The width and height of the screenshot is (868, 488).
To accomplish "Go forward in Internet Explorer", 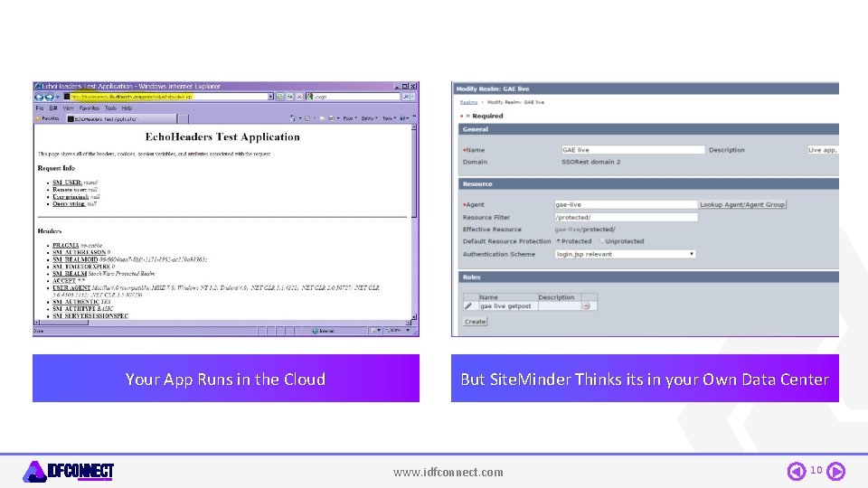I will 49,97.
